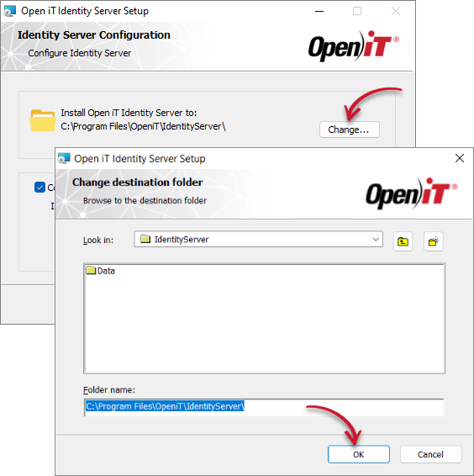Click the Up One Level folder icon
This screenshot has height=476, width=474.
[x=403, y=241]
